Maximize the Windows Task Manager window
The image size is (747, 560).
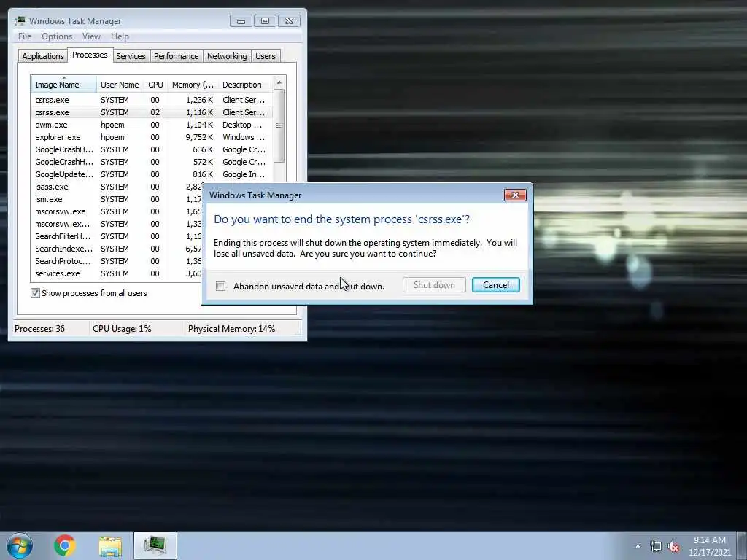click(x=265, y=21)
